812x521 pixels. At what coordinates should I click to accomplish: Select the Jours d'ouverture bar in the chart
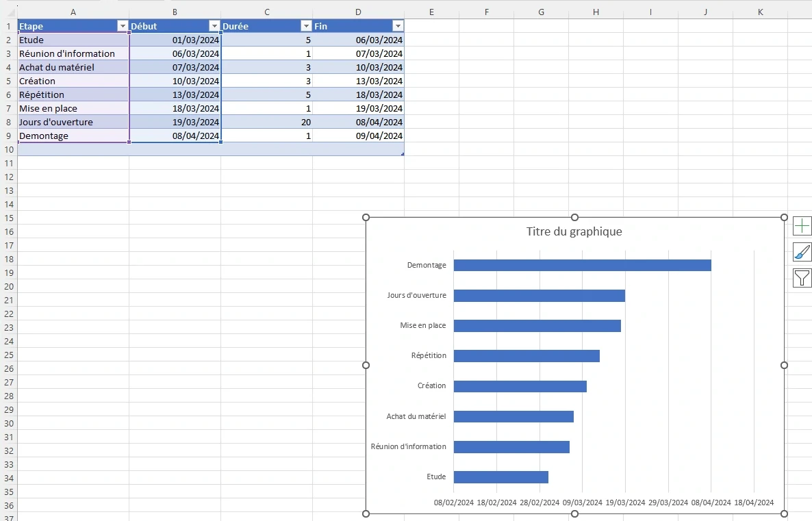click(539, 295)
